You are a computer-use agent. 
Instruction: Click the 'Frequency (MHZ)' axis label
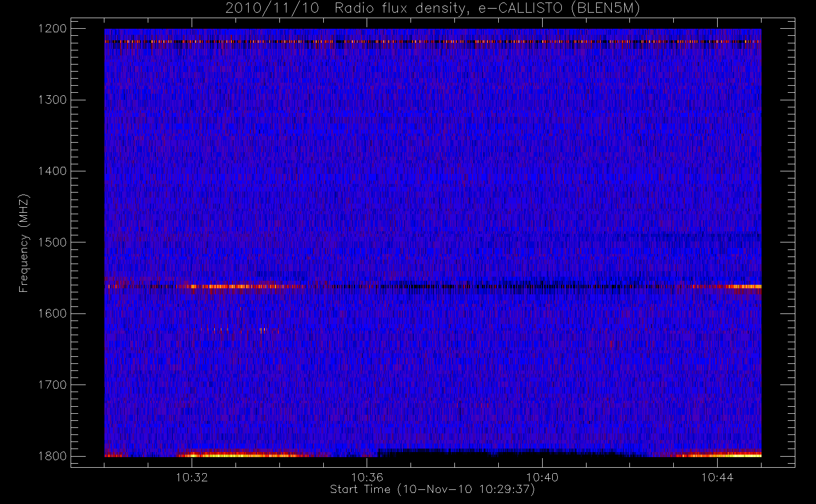click(x=23, y=243)
